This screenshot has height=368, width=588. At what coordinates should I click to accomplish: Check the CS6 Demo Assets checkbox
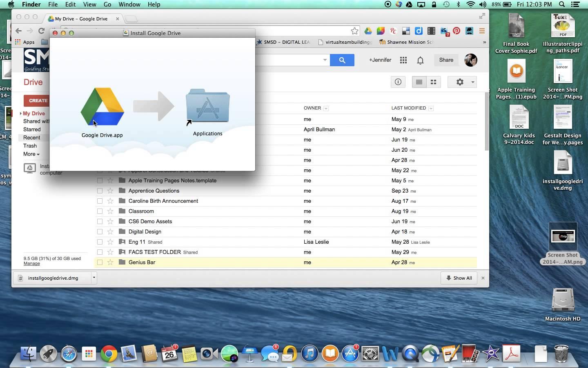pyautogui.click(x=100, y=222)
